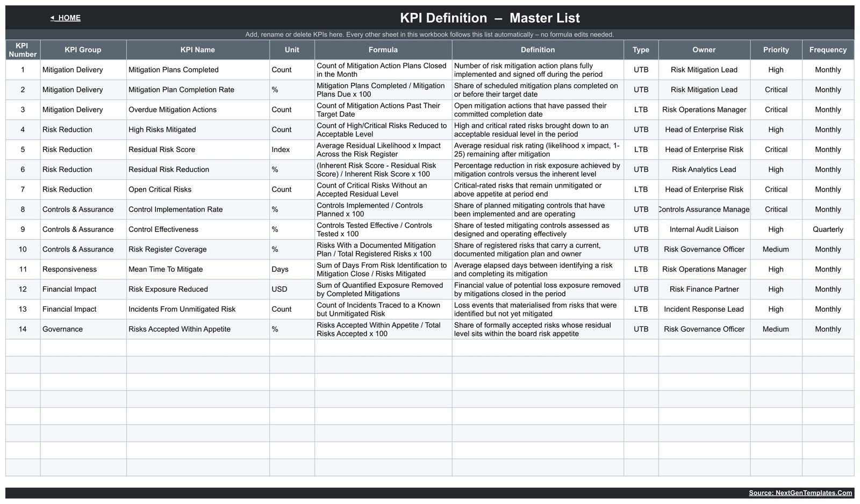This screenshot has height=504, width=860.
Task: Select 'Percentage reduction in risk exposure' definition cell
Action: 537,169
